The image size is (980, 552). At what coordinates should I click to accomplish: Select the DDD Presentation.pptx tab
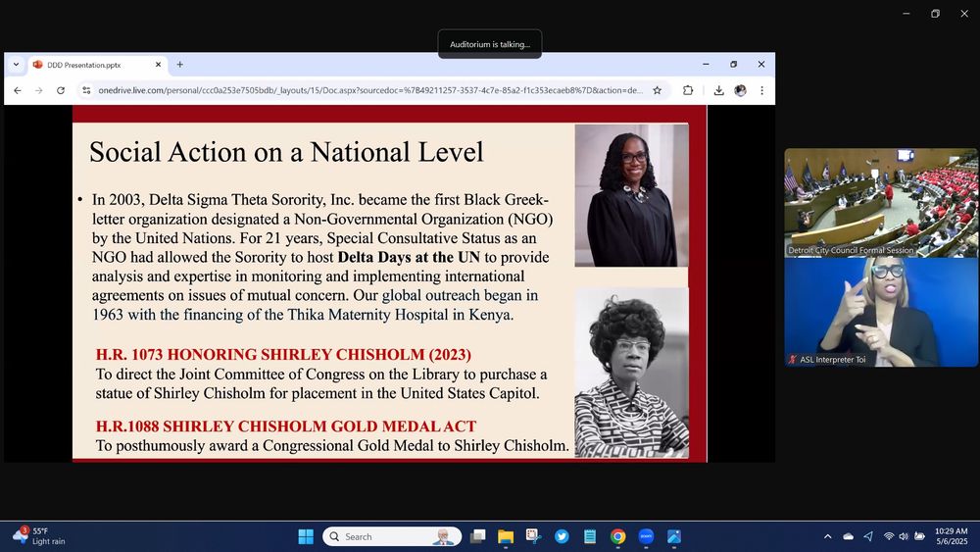point(97,65)
